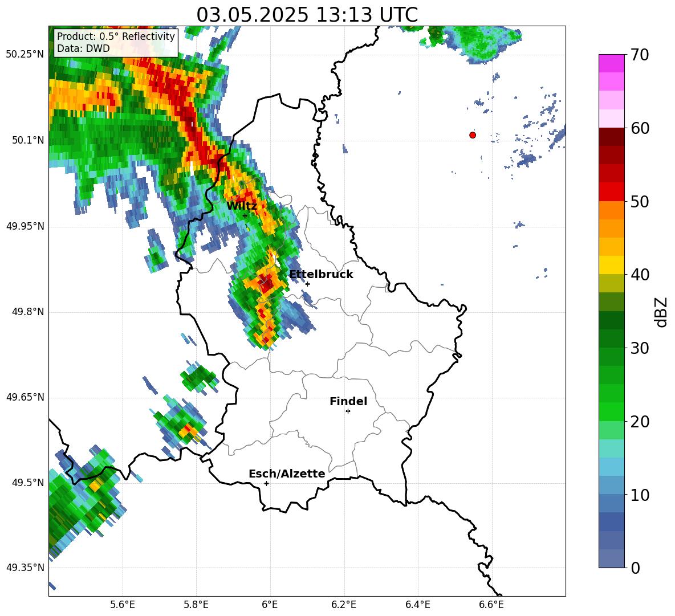675x616 pixels.
Task: Click the title 03.05.2025 13:13 UTC
Action: point(307,15)
